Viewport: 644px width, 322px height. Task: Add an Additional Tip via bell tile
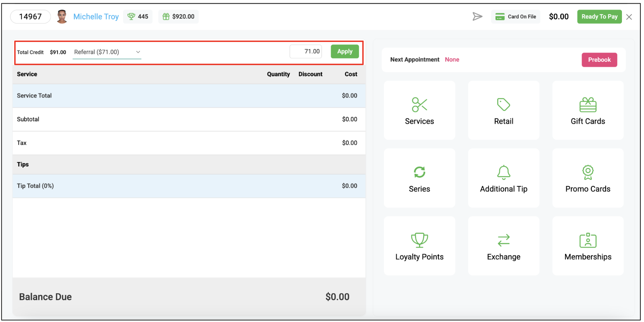(x=503, y=178)
